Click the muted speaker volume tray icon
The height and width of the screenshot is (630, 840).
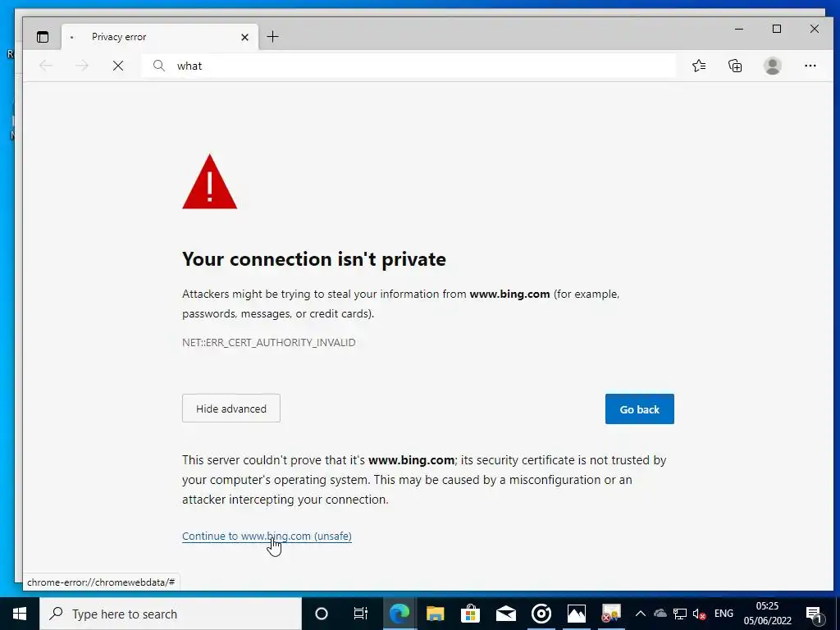click(x=699, y=614)
